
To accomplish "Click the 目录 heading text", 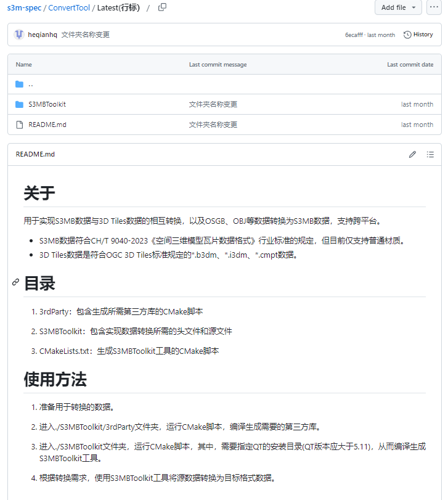I will click(x=39, y=284).
